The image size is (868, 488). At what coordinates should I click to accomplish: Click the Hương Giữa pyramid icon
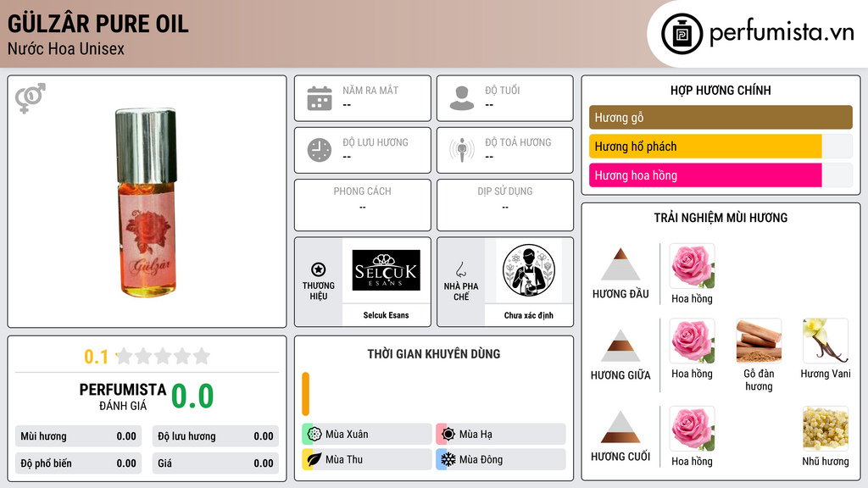[x=620, y=346]
